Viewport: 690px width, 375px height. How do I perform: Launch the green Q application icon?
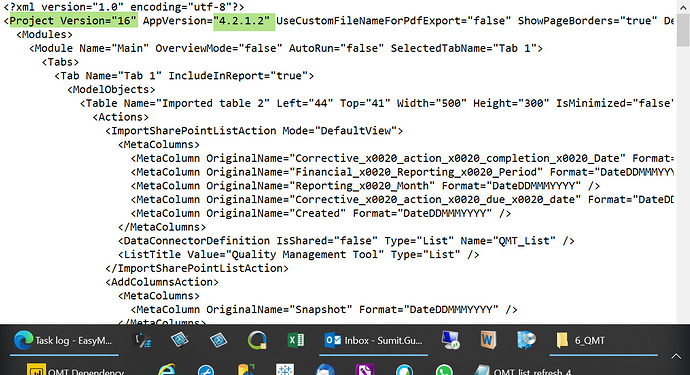point(257,341)
